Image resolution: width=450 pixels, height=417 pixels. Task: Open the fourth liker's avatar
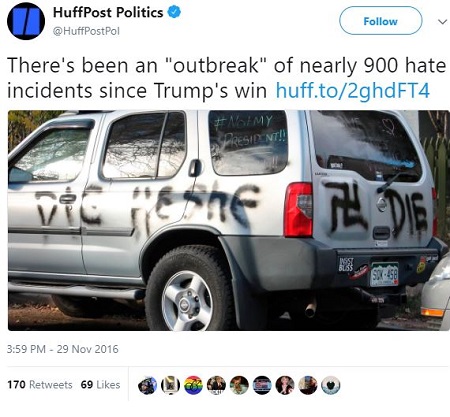coord(216,385)
